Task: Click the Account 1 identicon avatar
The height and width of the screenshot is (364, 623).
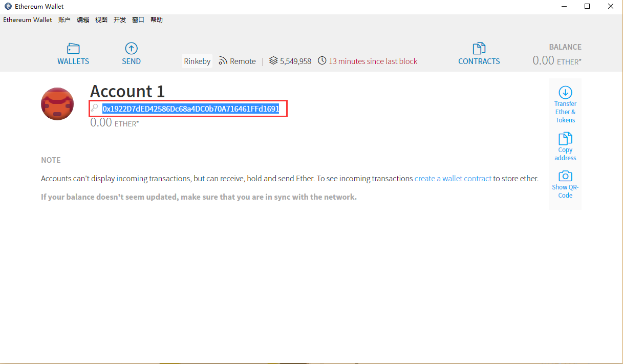Action: point(57,104)
